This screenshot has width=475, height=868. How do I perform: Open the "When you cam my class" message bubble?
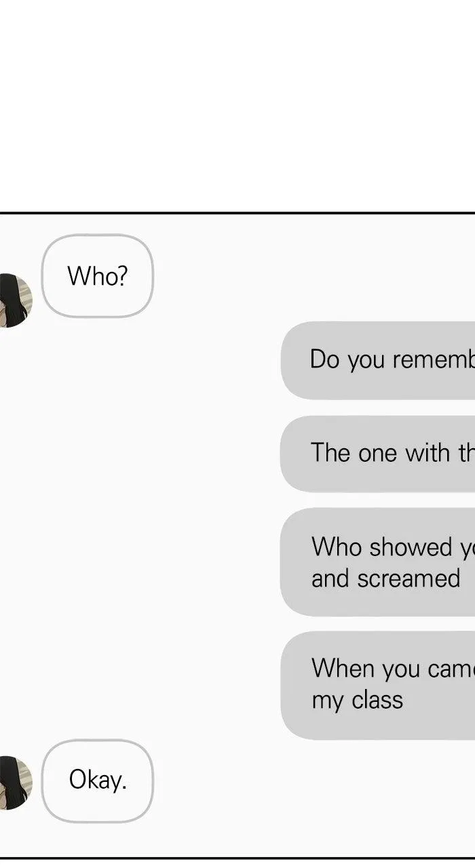378,685
